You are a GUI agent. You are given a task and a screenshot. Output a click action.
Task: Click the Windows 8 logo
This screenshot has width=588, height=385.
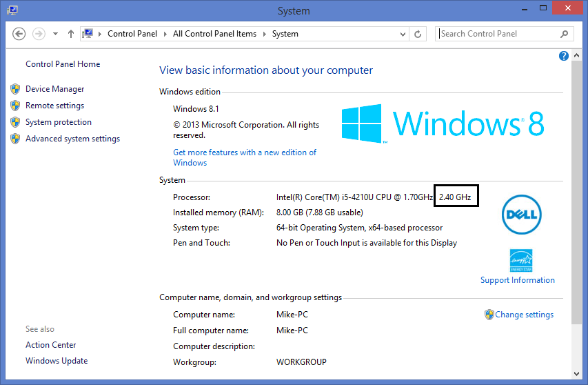[x=443, y=124]
